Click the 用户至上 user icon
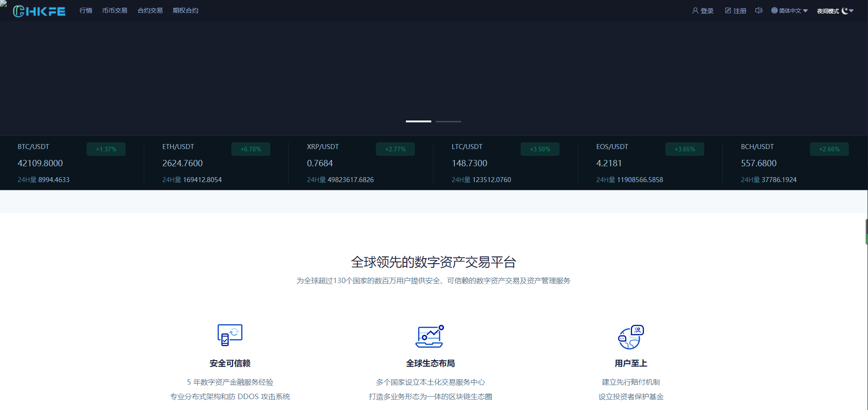The image size is (868, 410). (x=630, y=337)
